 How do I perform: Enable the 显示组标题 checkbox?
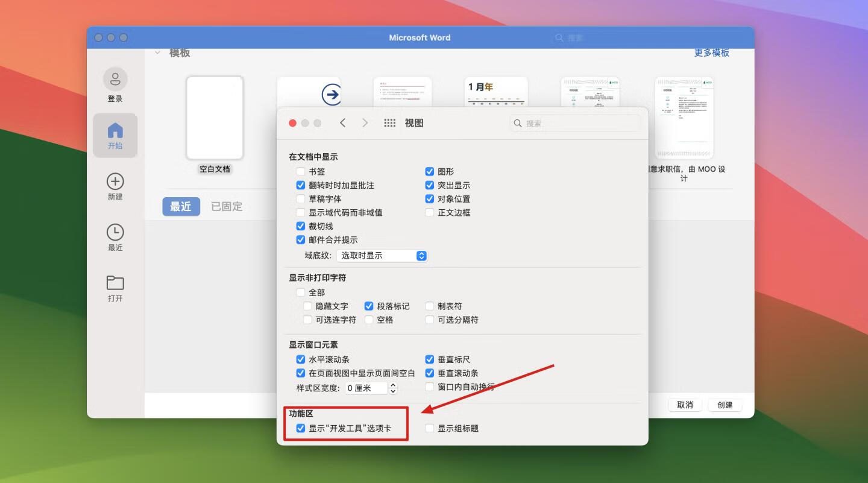click(430, 429)
